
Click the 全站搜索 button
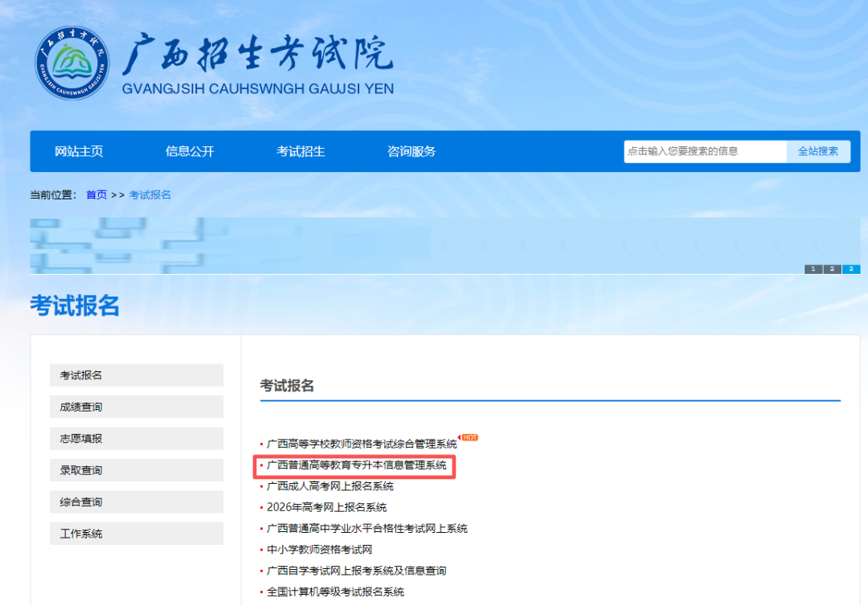pos(818,151)
